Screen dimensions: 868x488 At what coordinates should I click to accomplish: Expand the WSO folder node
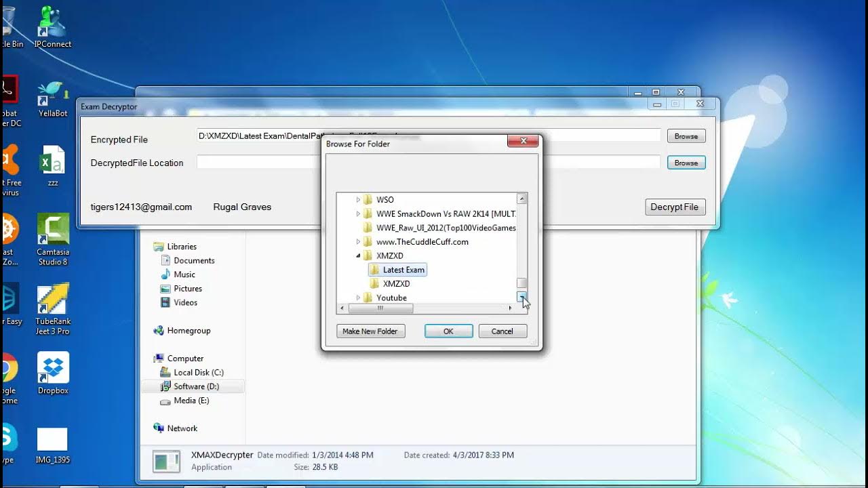[x=358, y=200]
